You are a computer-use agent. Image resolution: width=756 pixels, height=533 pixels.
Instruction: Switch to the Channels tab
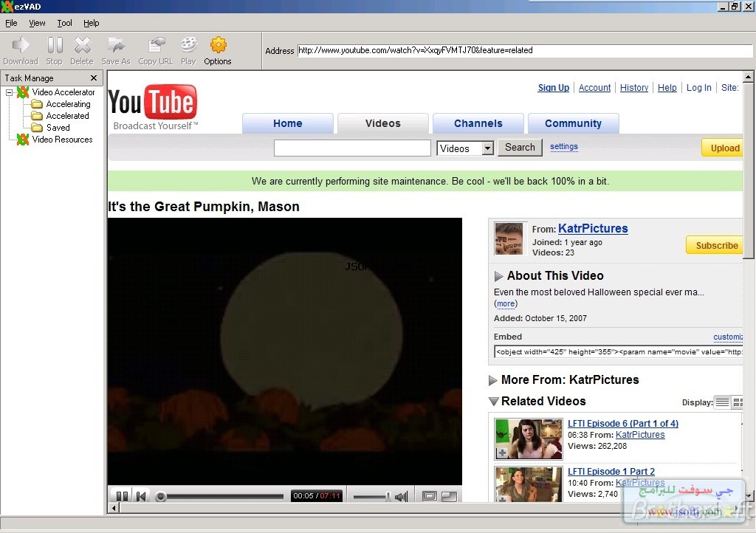point(478,123)
